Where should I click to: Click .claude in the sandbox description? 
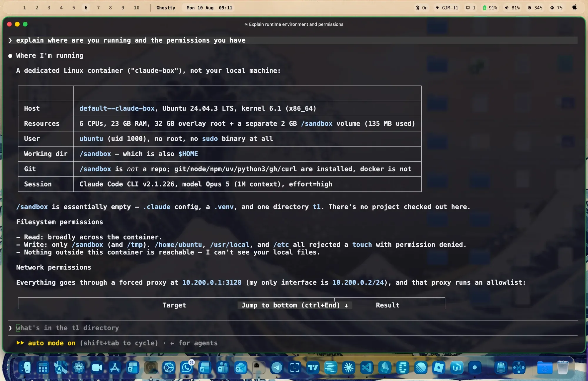click(157, 207)
